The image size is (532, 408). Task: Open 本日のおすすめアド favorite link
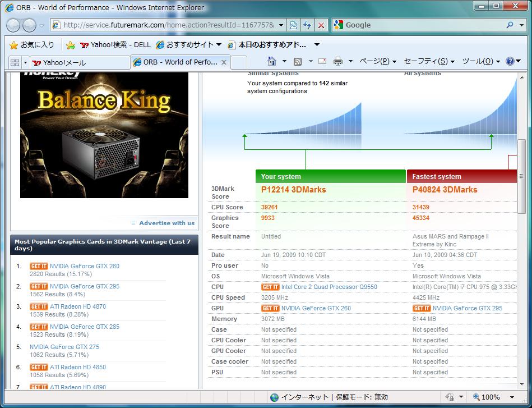coord(267,44)
